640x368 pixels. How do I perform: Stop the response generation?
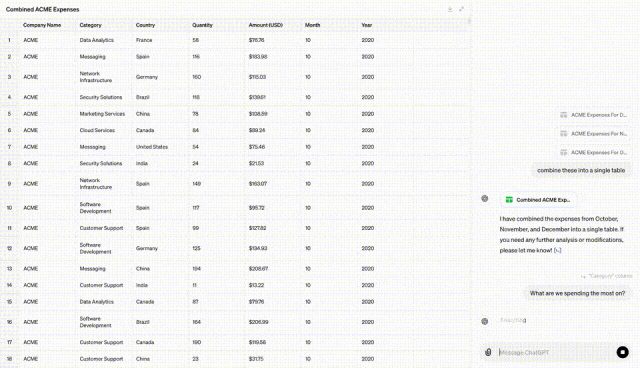tap(622, 352)
